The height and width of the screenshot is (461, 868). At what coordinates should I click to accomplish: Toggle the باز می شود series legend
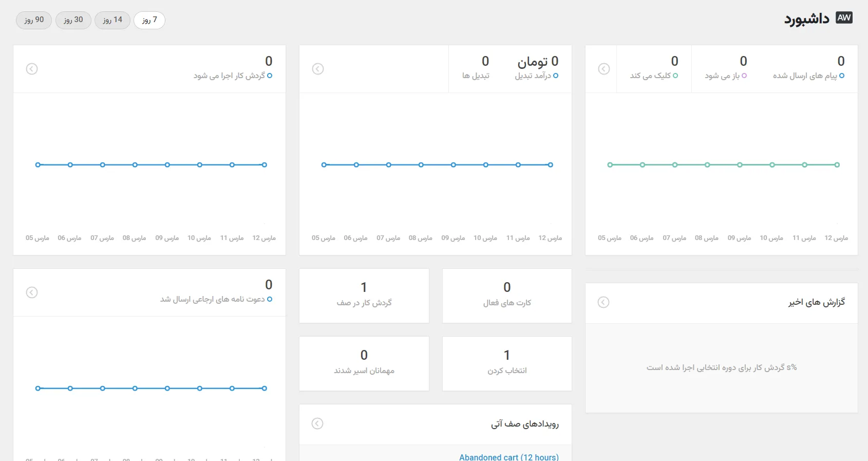point(726,76)
